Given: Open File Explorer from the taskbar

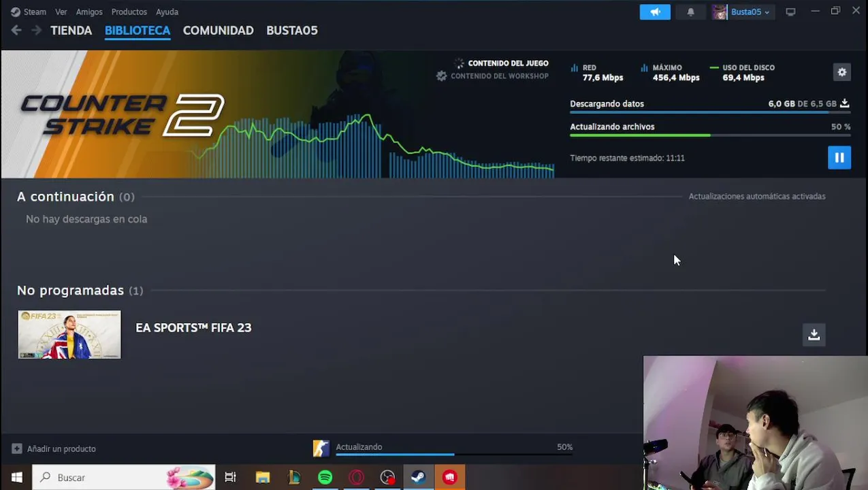Looking at the screenshot, I should 263,478.
